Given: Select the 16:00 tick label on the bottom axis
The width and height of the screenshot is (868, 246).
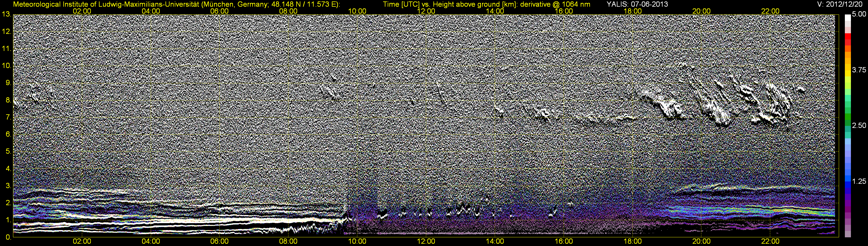Looking at the screenshot, I should pyautogui.click(x=564, y=242).
